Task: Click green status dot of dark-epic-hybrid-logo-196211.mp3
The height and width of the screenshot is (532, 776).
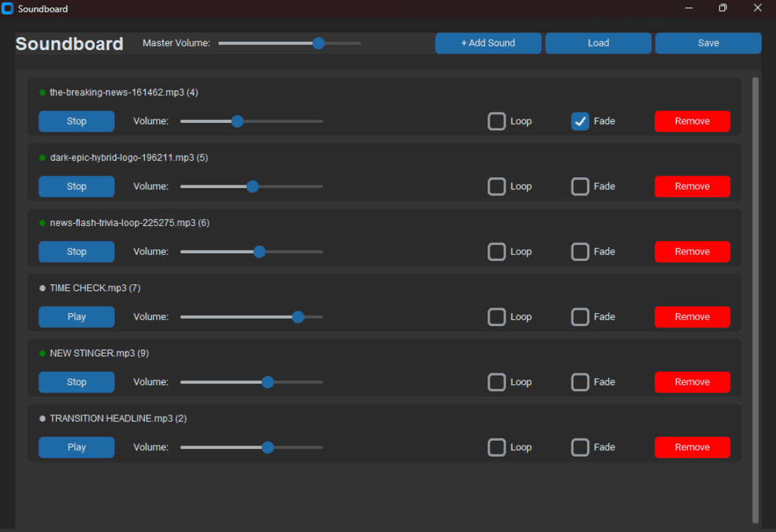Action: 43,158
